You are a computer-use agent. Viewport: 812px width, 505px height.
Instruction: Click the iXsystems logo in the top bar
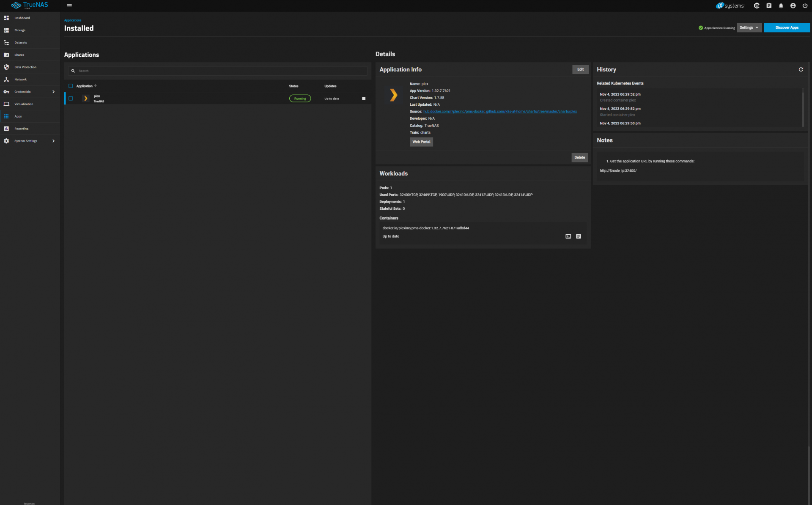pyautogui.click(x=730, y=6)
